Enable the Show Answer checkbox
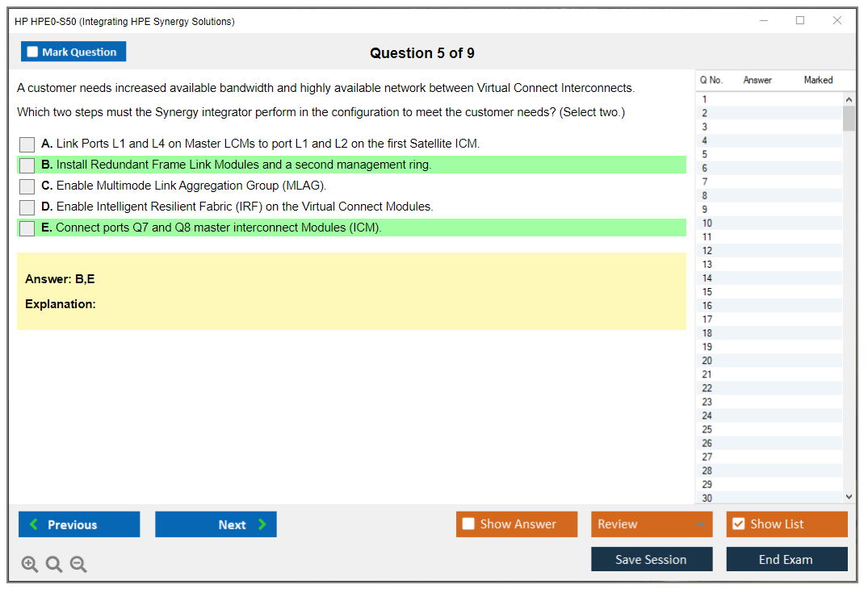The height and width of the screenshot is (593, 868). (x=469, y=524)
